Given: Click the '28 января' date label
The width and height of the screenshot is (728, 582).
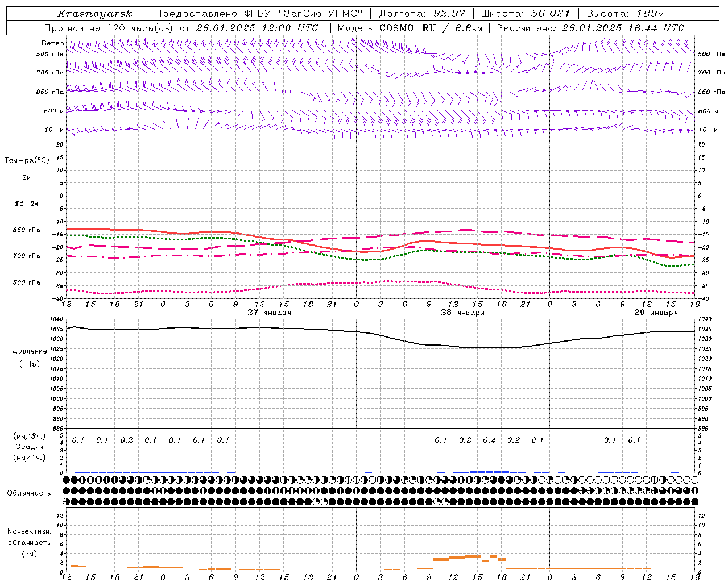Looking at the screenshot, I should [463, 313].
